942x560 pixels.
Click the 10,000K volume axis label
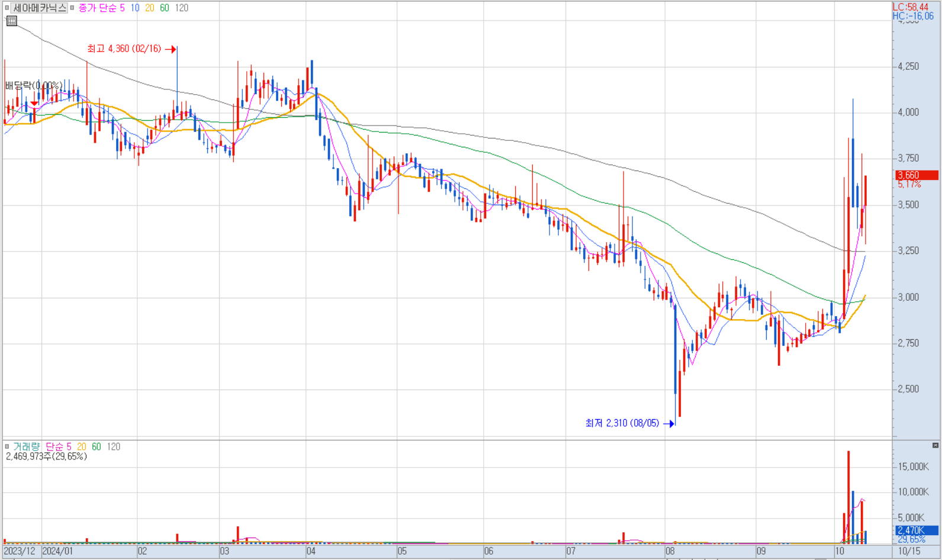pos(914,492)
